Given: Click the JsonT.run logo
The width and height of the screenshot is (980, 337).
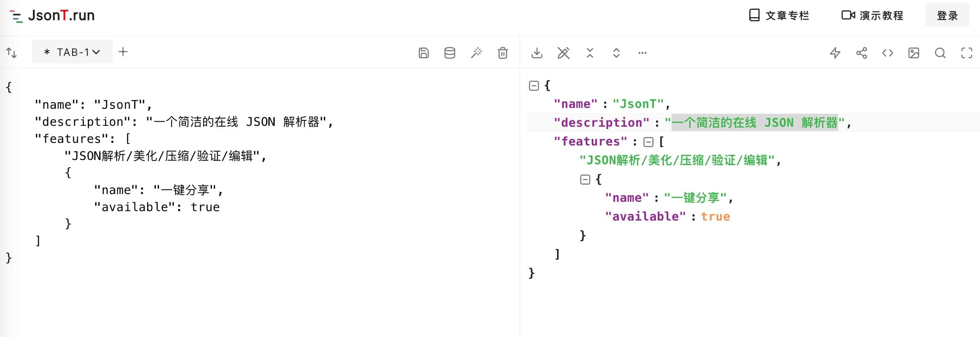Looking at the screenshot, I should tap(52, 16).
